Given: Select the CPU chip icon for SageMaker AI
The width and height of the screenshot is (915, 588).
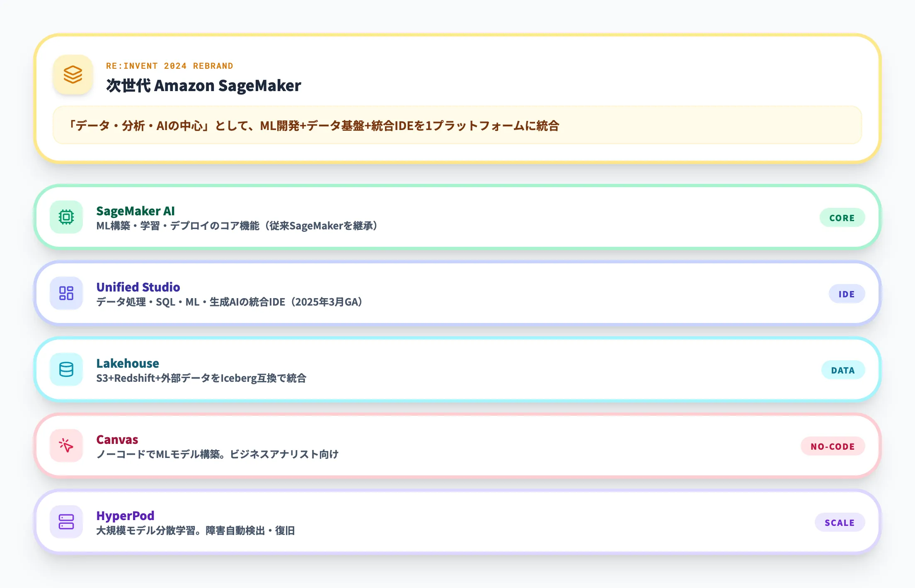Looking at the screenshot, I should pyautogui.click(x=66, y=217).
